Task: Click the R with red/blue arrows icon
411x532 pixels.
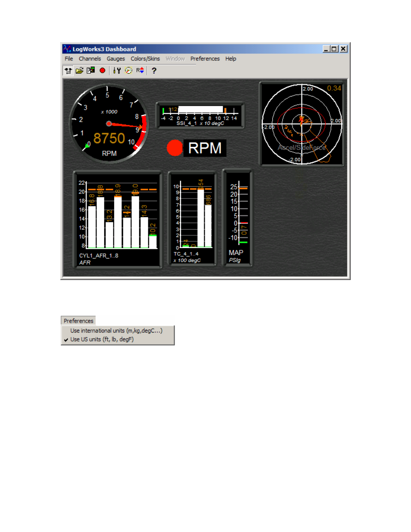Action: click(140, 71)
